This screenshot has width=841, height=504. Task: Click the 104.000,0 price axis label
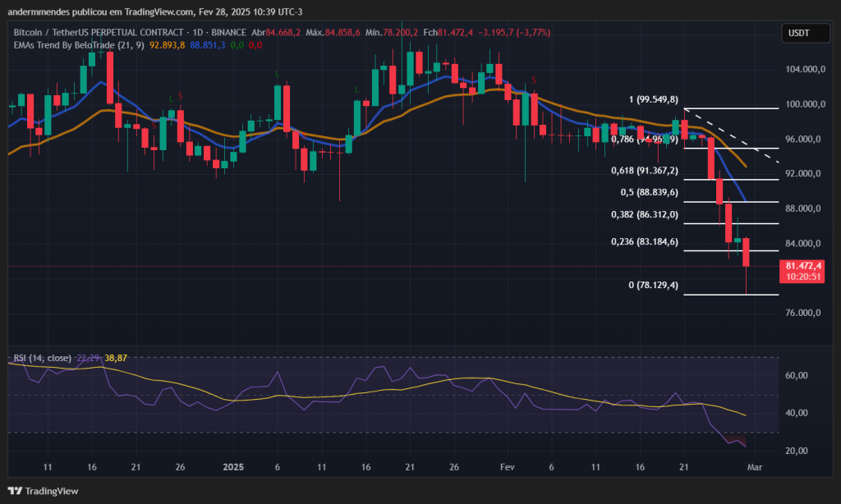tap(805, 69)
